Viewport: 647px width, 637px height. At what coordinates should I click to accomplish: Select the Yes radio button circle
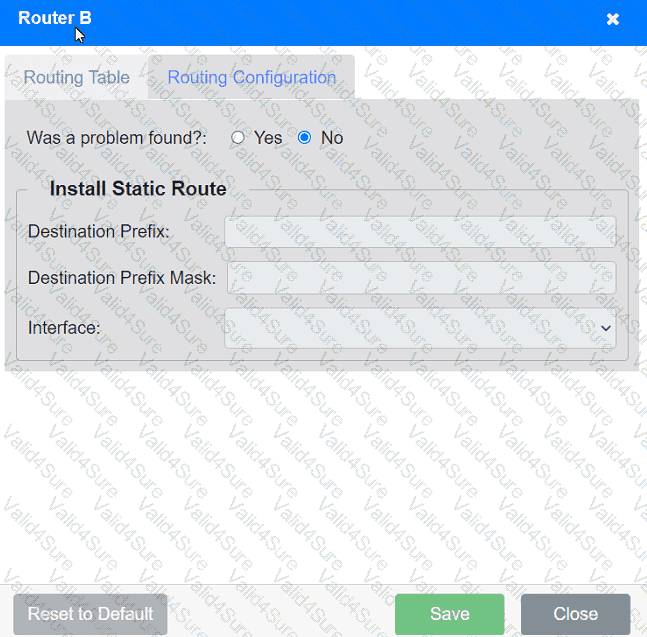pos(238,138)
